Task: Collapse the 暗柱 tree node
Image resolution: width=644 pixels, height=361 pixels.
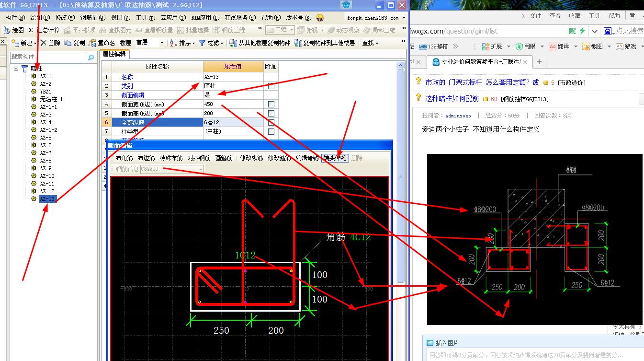Action: 16,69
